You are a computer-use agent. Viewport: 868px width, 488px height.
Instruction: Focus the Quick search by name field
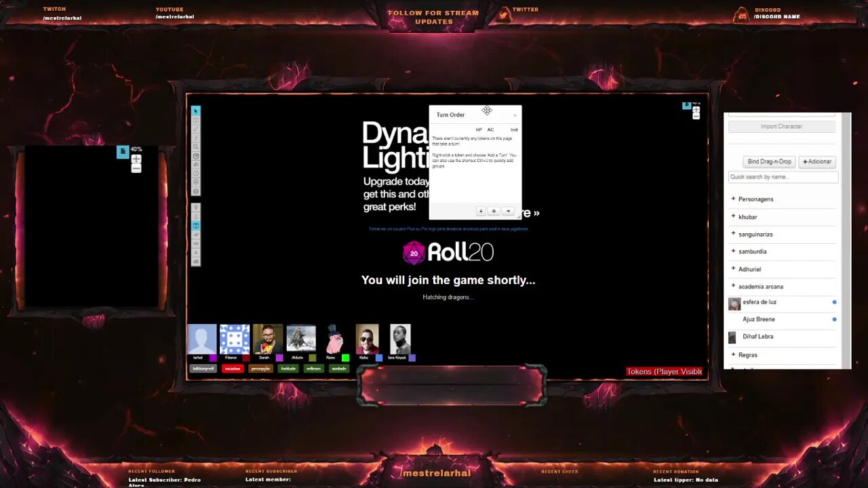(783, 177)
